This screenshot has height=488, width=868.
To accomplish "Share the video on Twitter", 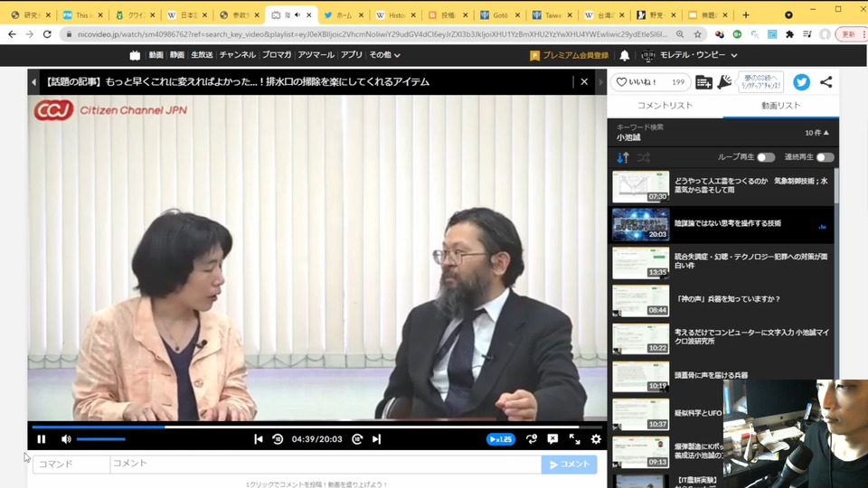I will pos(801,82).
